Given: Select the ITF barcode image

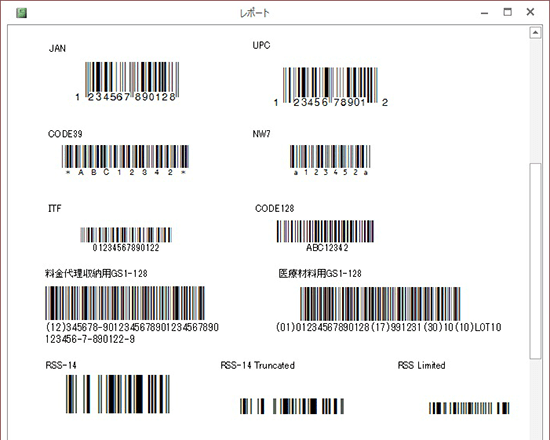Looking at the screenshot, I should click(x=126, y=239).
